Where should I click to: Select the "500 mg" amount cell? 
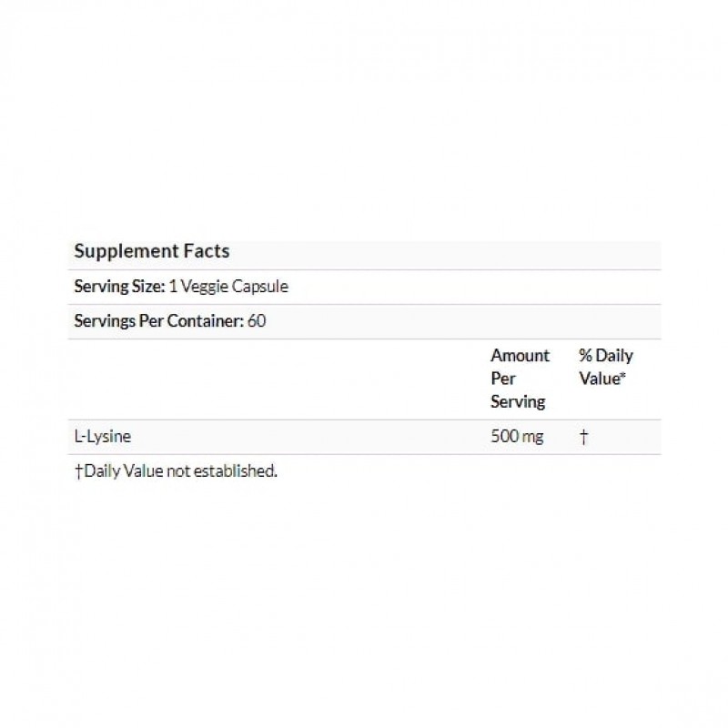point(517,437)
